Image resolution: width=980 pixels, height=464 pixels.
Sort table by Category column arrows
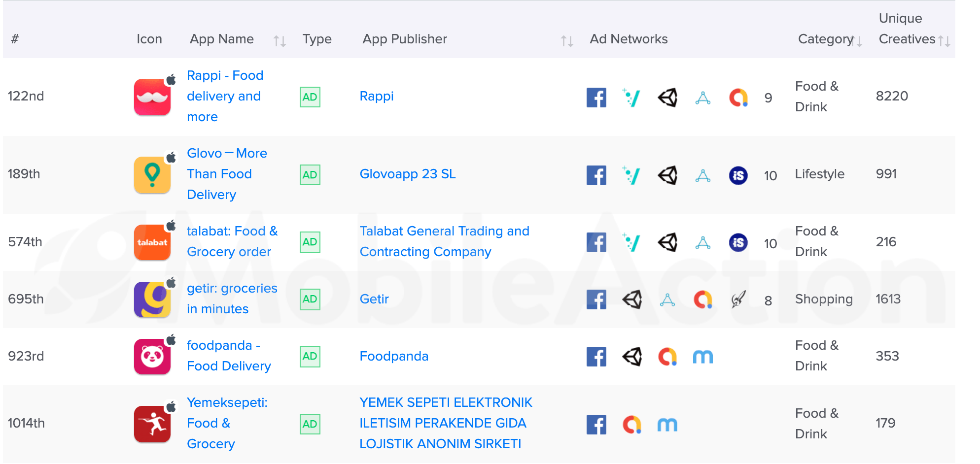pyautogui.click(x=858, y=41)
